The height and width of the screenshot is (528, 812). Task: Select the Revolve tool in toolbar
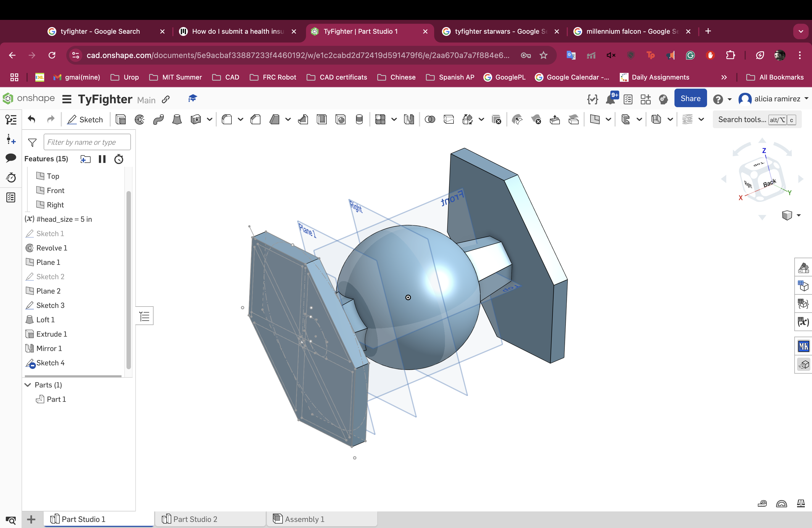pos(139,120)
